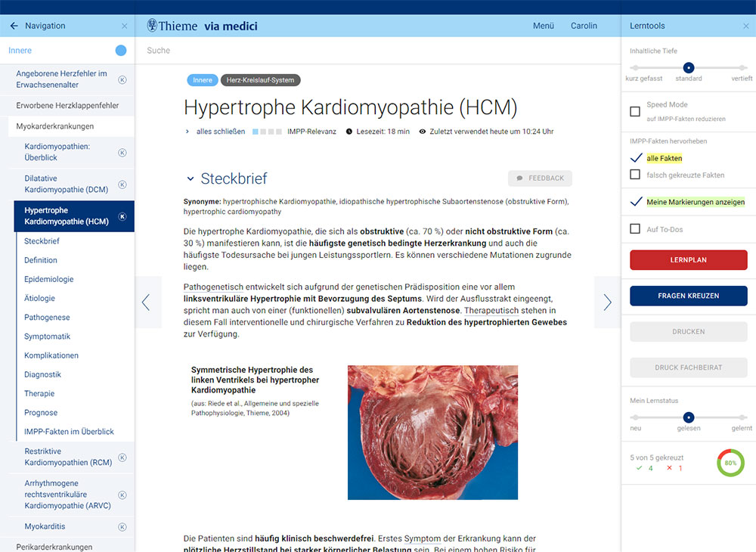Jump to Komplikationen section in sidebar
This screenshot has width=756, height=552.
(51, 355)
